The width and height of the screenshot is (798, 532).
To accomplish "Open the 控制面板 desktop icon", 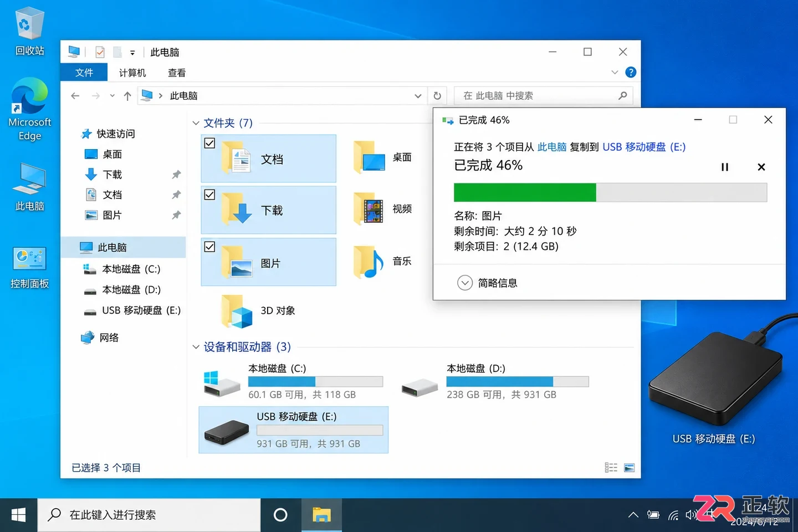I will [29, 268].
